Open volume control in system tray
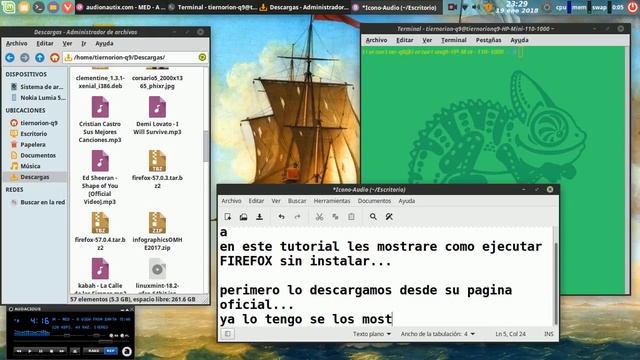The width and height of the screenshot is (640, 360). (476, 7)
